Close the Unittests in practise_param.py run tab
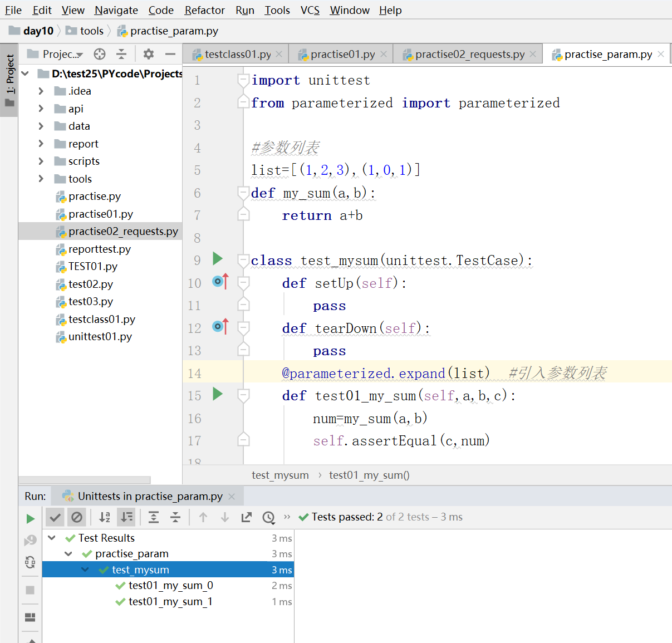Image resolution: width=672 pixels, height=643 pixels. point(232,496)
